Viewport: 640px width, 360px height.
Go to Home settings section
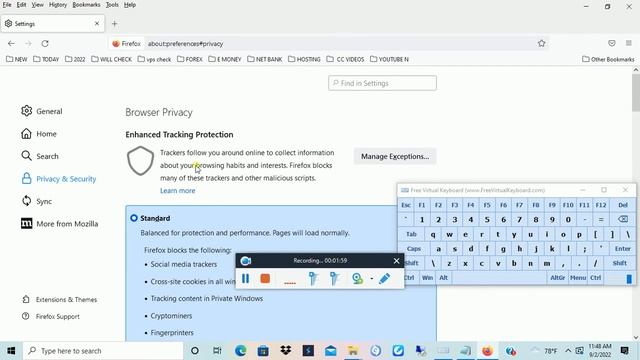[39, 134]
